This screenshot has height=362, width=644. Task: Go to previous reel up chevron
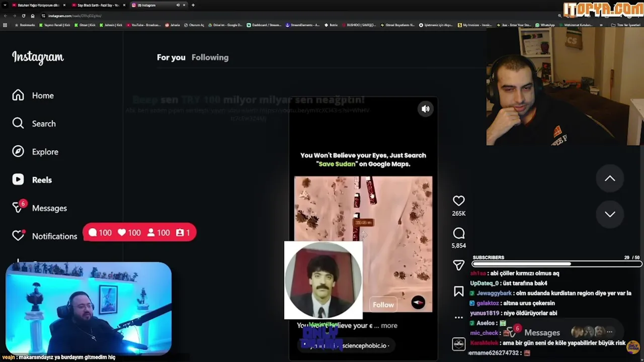coord(610,178)
